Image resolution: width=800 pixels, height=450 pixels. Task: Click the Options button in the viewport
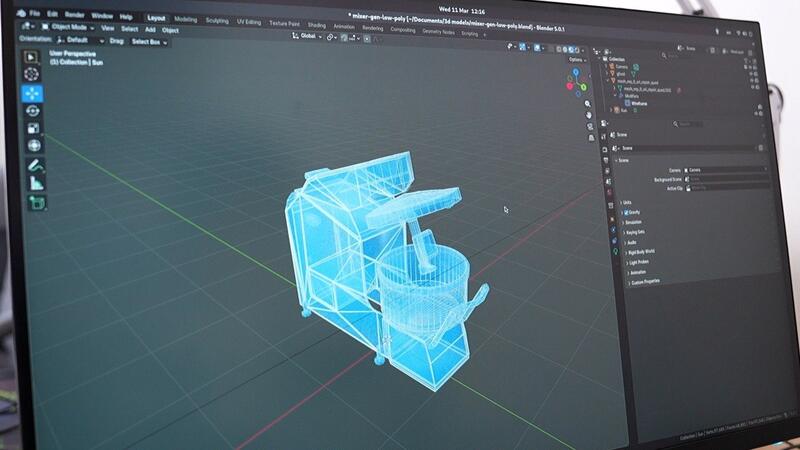click(576, 59)
